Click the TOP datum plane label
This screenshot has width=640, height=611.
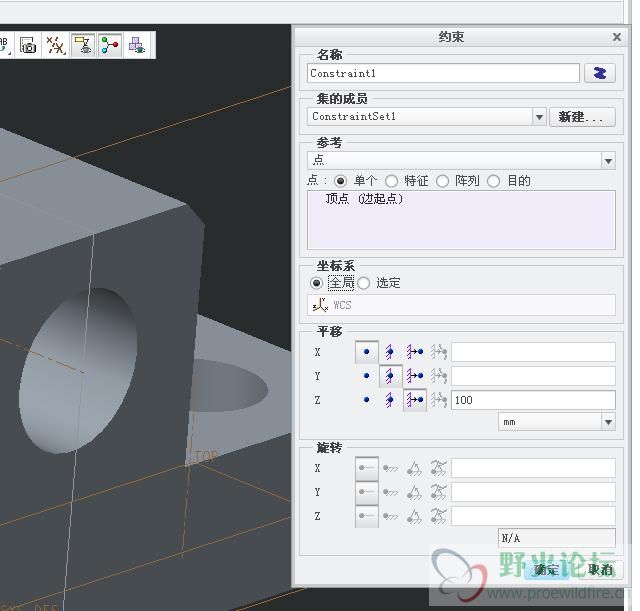point(206,456)
